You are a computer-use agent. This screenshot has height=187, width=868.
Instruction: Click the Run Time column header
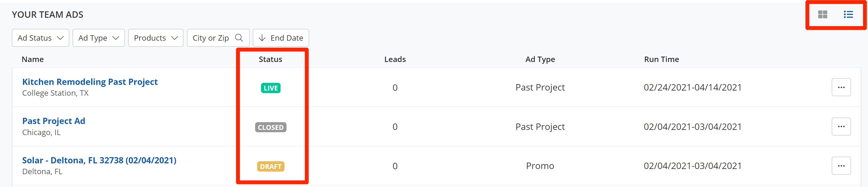coord(661,59)
